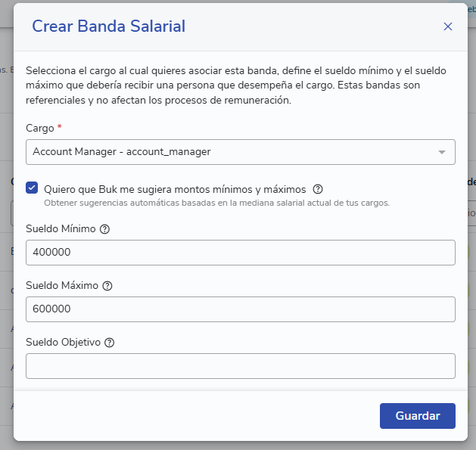Image resolution: width=476 pixels, height=450 pixels.
Task: Focus the Sueldo Máximo field with 600000
Action: (241, 309)
